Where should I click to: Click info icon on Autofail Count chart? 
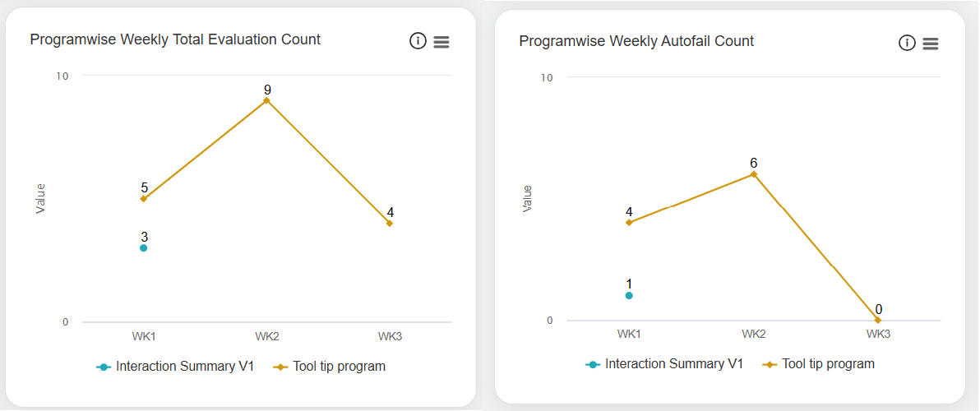click(x=907, y=43)
